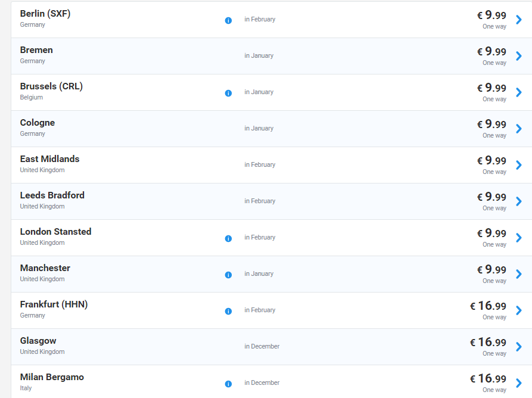Select the Milan Bergamo €16.99 fare

coord(488,379)
